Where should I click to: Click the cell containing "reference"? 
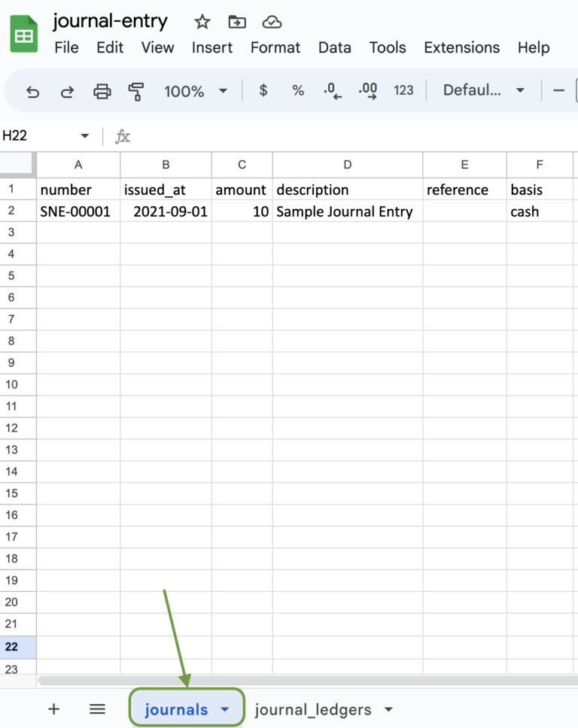click(x=464, y=189)
